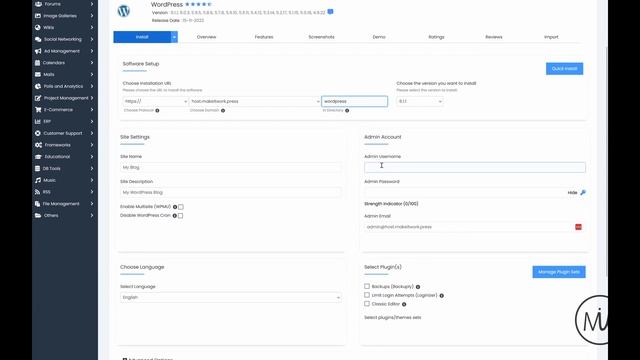Click the red icon in the Admin Email field
Image resolution: width=640 pixels, height=360 pixels.
pos(578,227)
